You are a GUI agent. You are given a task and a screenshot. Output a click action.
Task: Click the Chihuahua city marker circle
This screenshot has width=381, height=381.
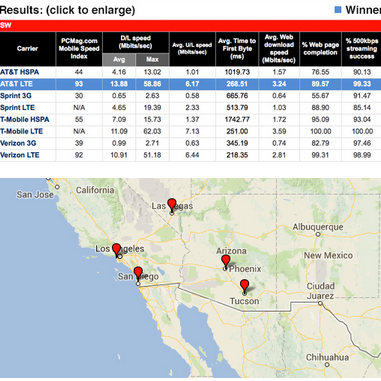[x=327, y=365]
